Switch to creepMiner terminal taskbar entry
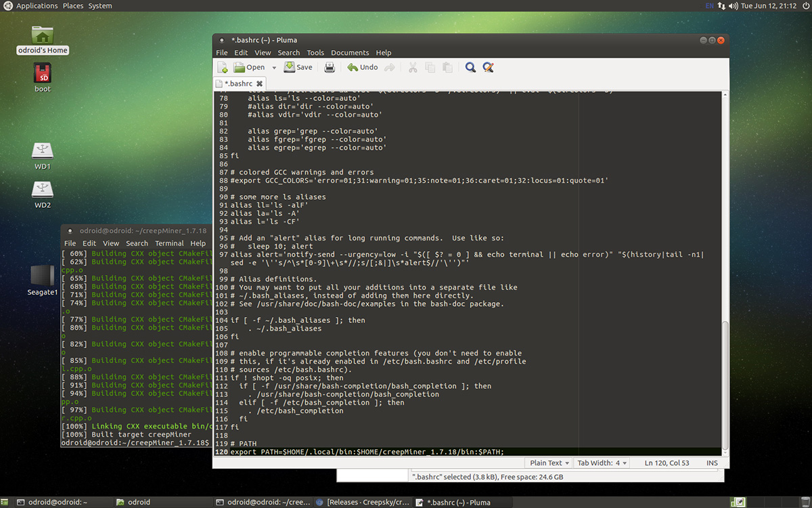Screen dimensions: 812x508 [263, 502]
